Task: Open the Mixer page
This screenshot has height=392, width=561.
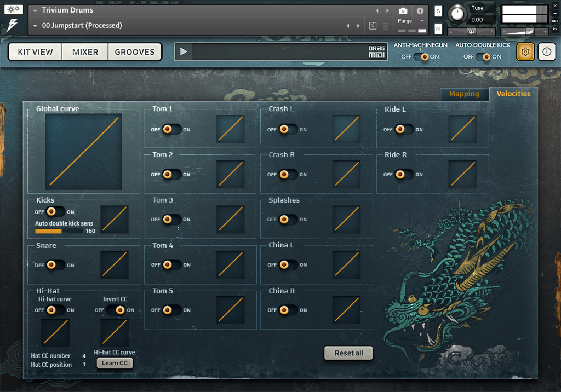Action: (x=85, y=52)
